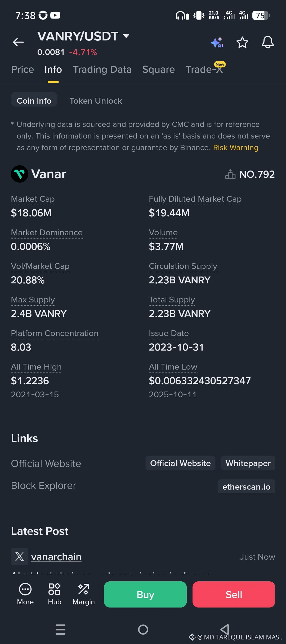The width and height of the screenshot is (286, 644).
Task: Select the Coin Info sub-tab
Action: pos(34,101)
